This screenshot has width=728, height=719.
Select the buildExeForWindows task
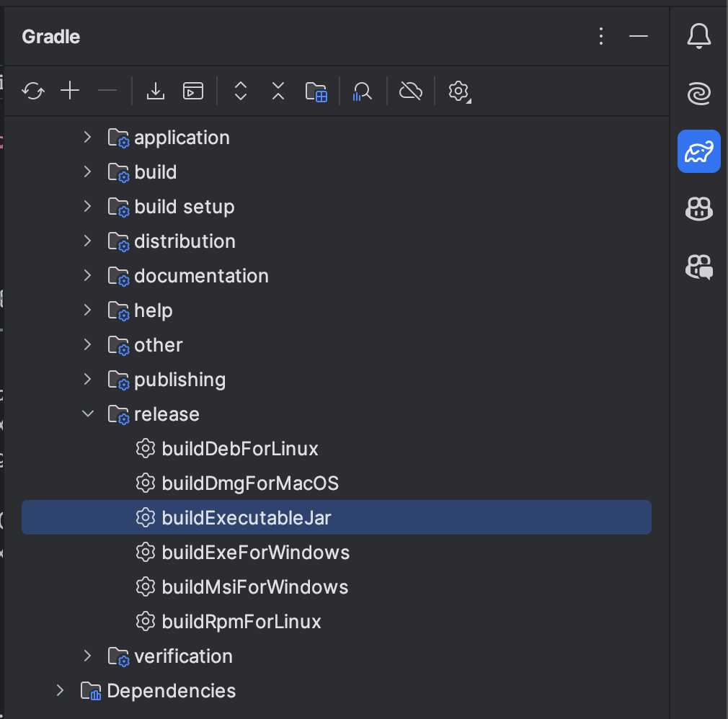(x=255, y=553)
